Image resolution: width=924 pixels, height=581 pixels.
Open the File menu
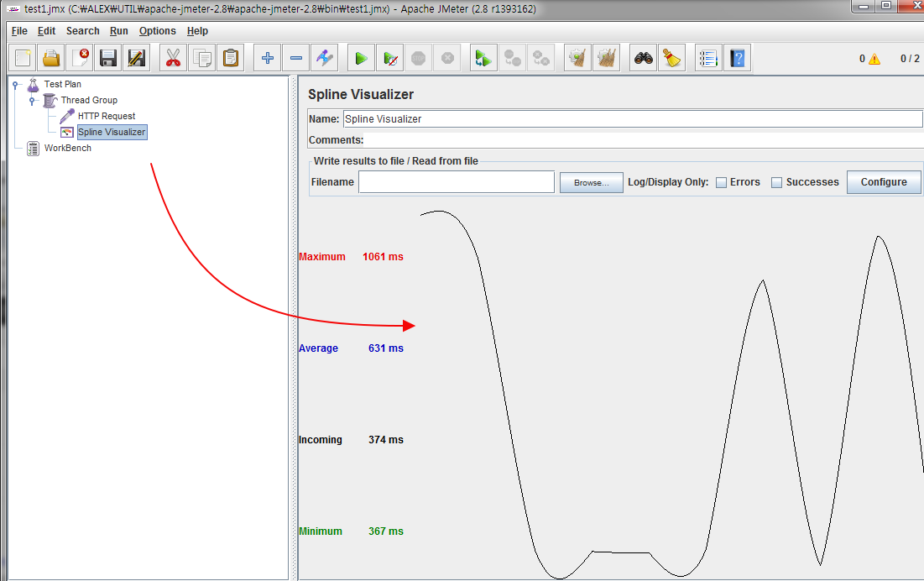pos(19,30)
